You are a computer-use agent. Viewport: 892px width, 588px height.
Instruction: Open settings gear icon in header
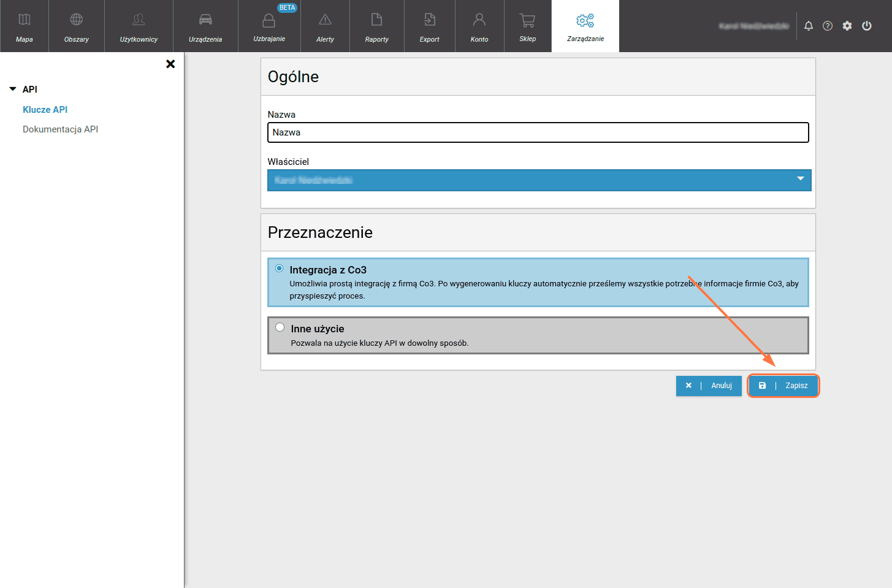(x=847, y=26)
